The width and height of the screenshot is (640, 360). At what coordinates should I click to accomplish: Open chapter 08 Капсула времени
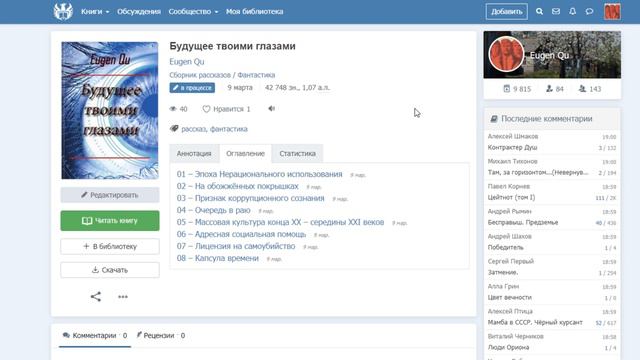click(x=218, y=258)
